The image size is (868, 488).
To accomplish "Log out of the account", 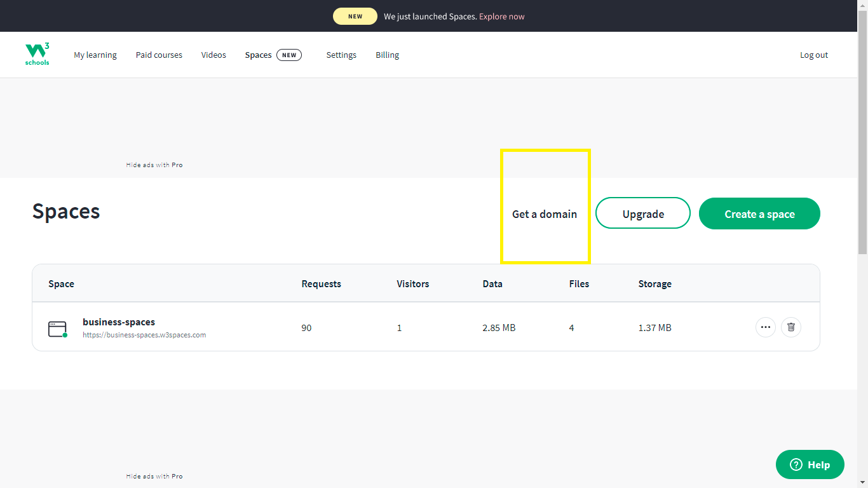I will [814, 55].
